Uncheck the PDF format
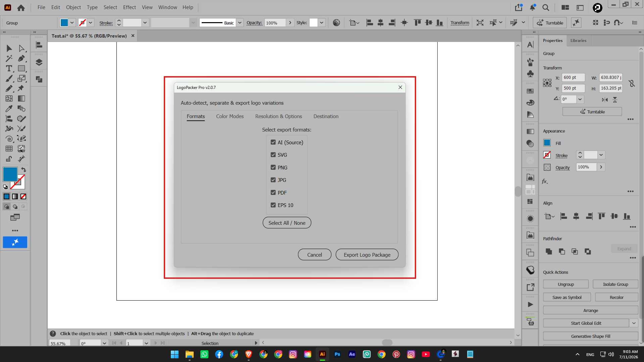The width and height of the screenshot is (644, 362). [273, 193]
